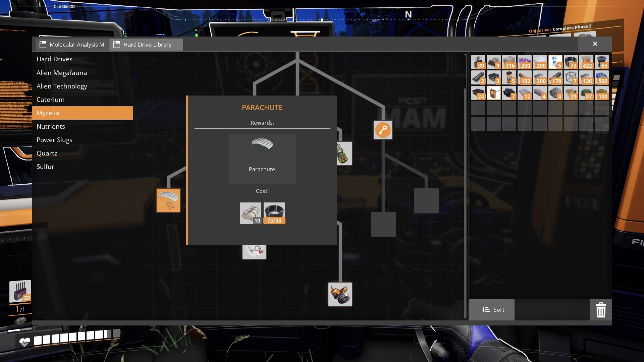Screen dimensions: 644x362
Task: Click the key unlock icon
Action: [x=382, y=129]
